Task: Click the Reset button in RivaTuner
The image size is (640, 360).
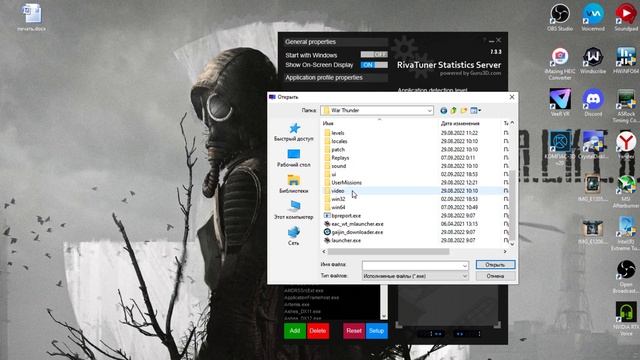Action: [354, 331]
